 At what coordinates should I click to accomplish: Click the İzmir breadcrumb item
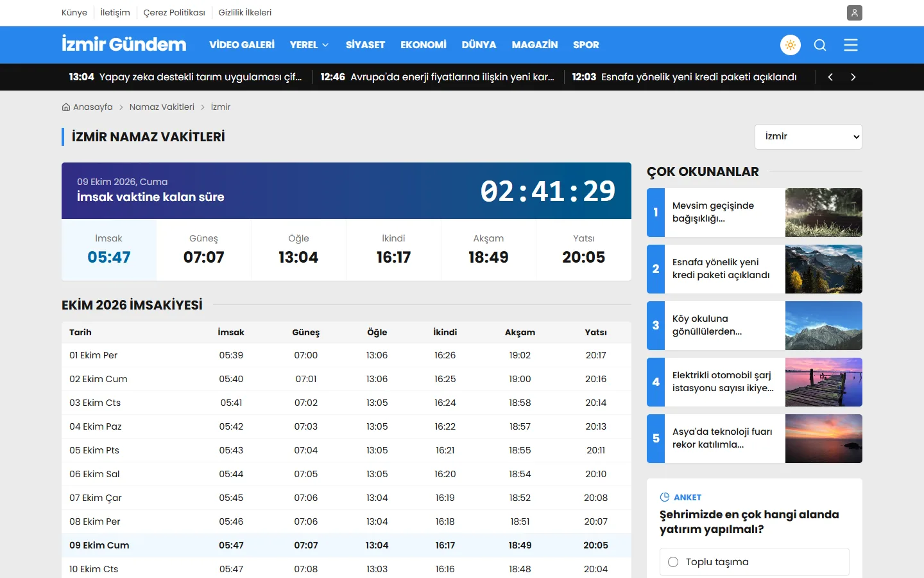coord(221,107)
